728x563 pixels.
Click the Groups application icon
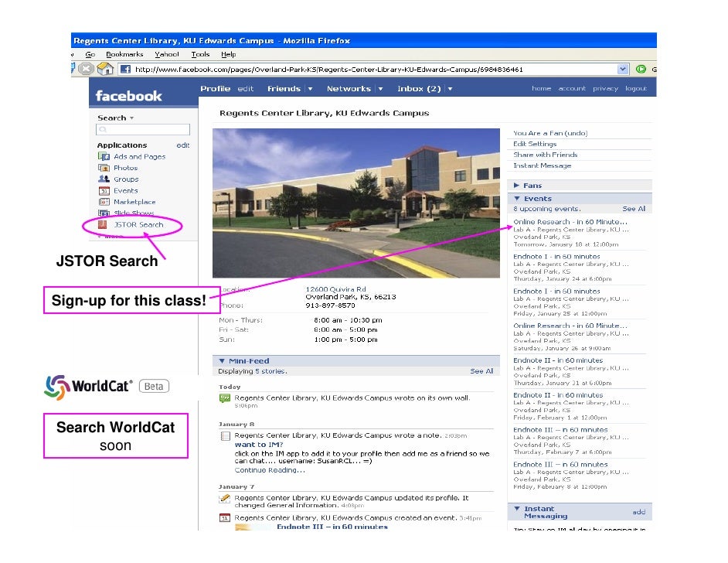(x=104, y=179)
